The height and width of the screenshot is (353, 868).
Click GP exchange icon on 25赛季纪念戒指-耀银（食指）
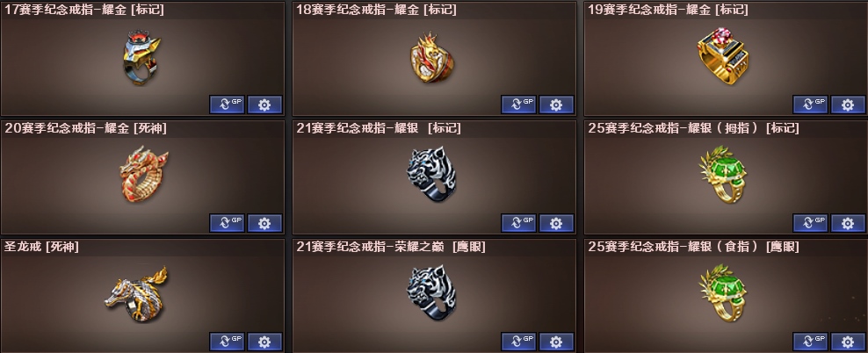pos(810,342)
